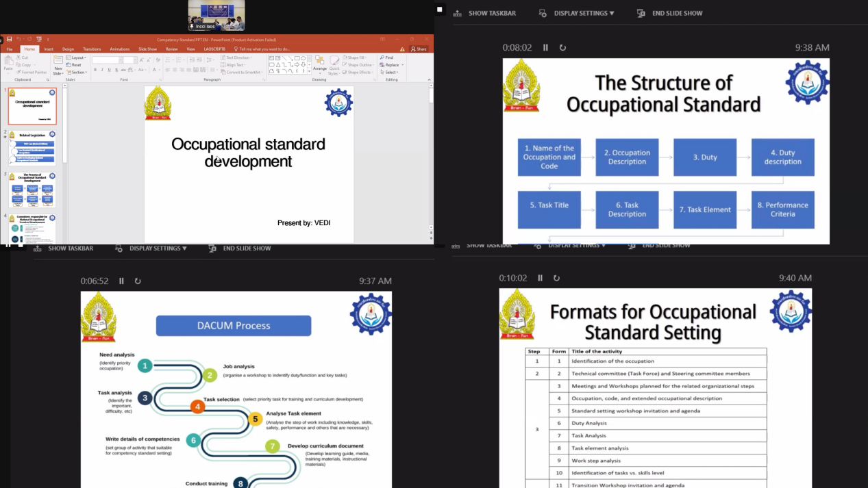The height and width of the screenshot is (488, 868).
Task: Expand the Layout dropdown
Action: tap(77, 57)
